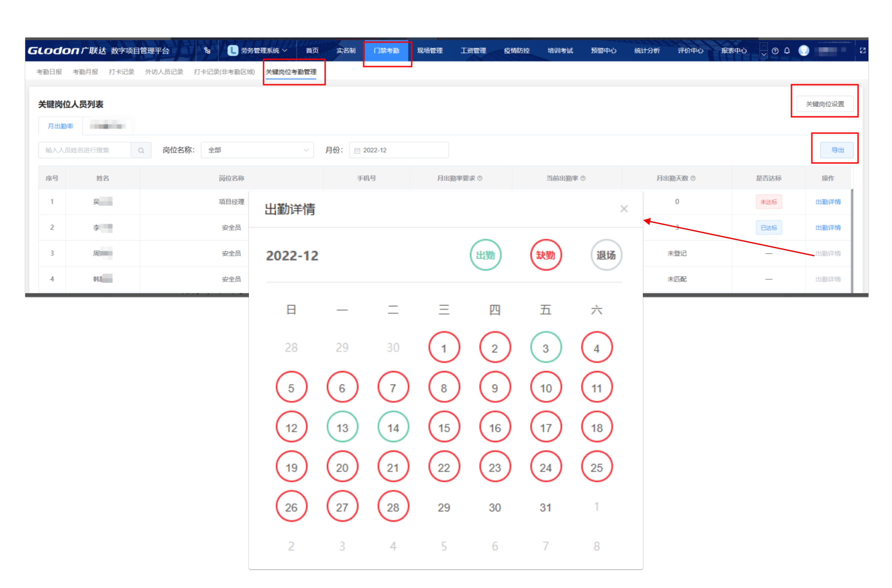Viewport: 892px width, 588px height.
Task: Open the 报表中心 menu
Action: click(734, 51)
